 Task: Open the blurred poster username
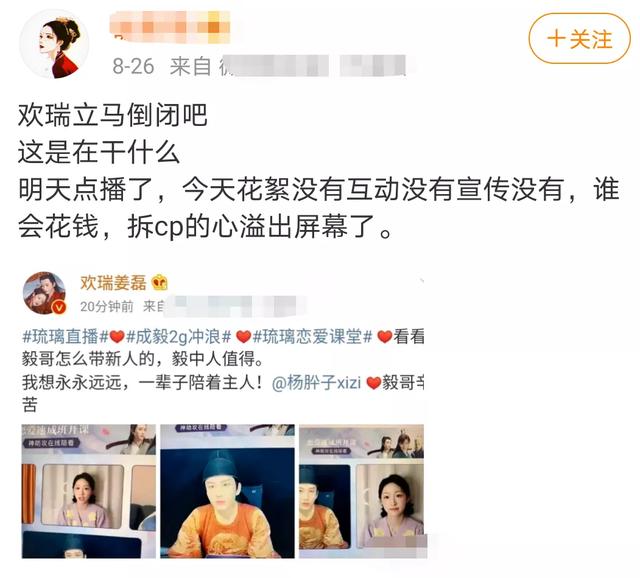(170, 26)
